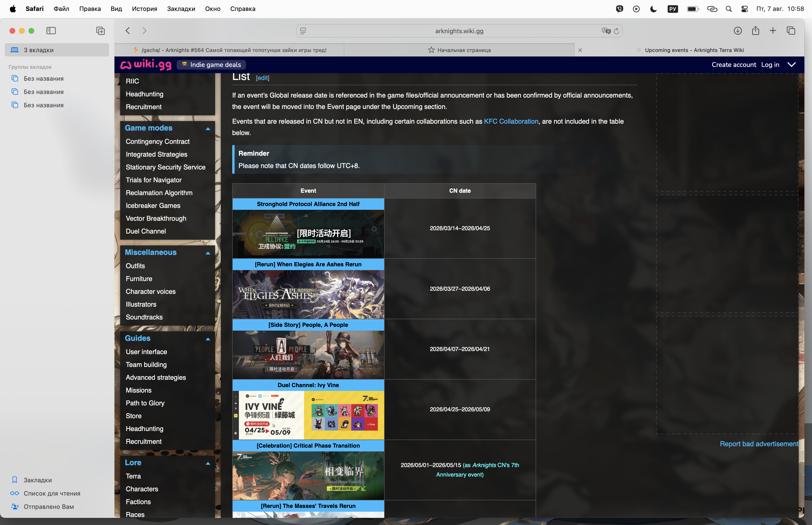Open Critical Phase Transition banner image
This screenshot has width=812, height=525.
(x=308, y=476)
